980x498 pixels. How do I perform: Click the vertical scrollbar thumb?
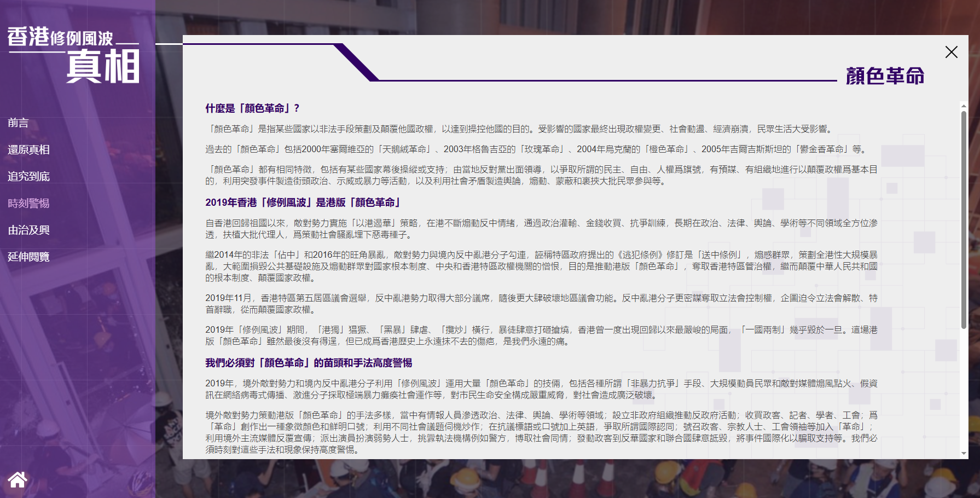[x=964, y=219]
